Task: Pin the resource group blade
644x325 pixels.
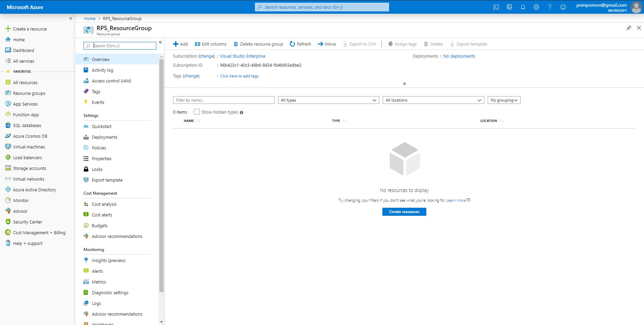Action: pyautogui.click(x=629, y=28)
